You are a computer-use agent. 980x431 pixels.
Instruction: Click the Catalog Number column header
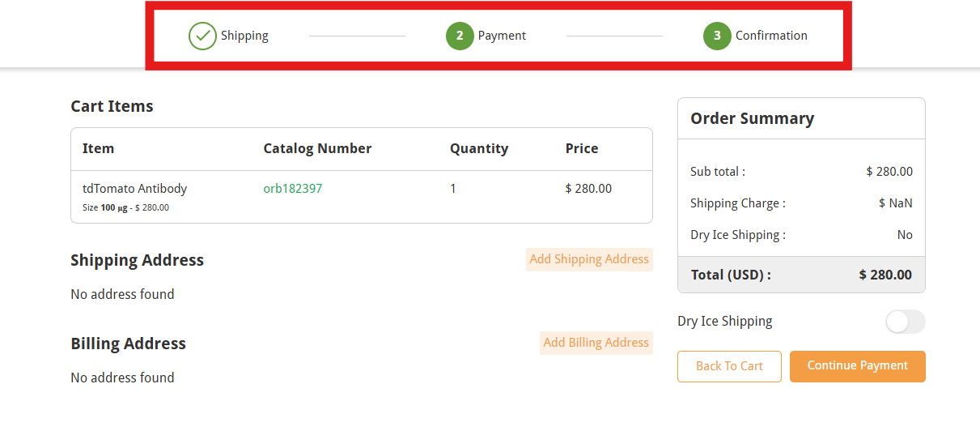coord(317,148)
